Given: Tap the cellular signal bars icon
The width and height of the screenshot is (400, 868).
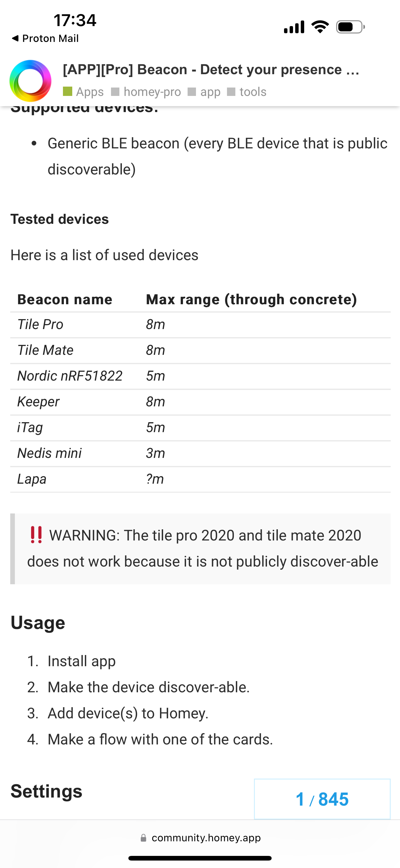Looking at the screenshot, I should coord(294,27).
